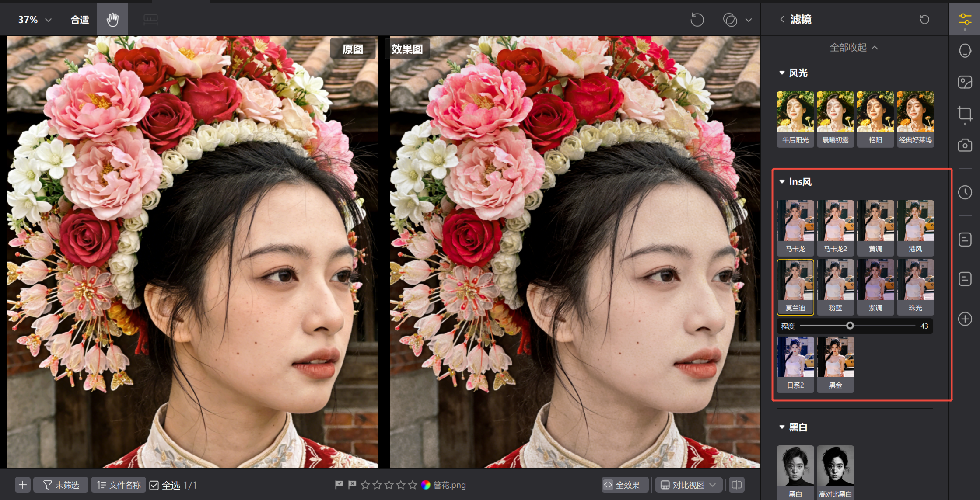Toggle the 全选 select-all checkbox
The width and height of the screenshot is (980, 500).
click(x=154, y=485)
